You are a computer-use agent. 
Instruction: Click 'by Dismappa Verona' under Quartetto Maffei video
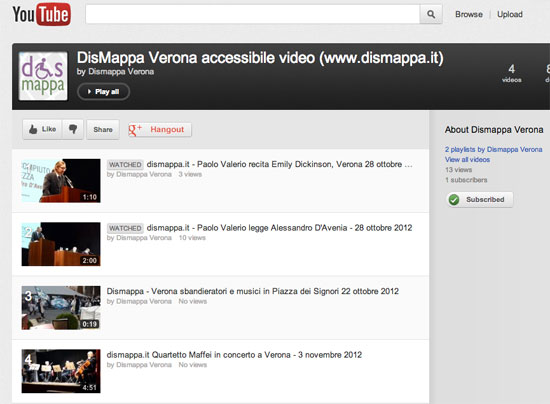(x=139, y=365)
